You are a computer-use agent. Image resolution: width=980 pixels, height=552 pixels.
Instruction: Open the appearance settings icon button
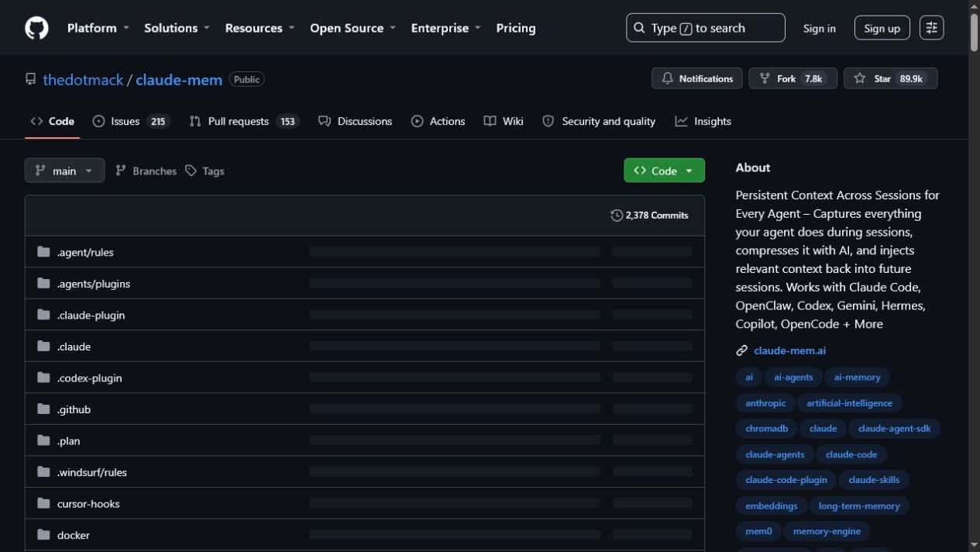point(931,28)
